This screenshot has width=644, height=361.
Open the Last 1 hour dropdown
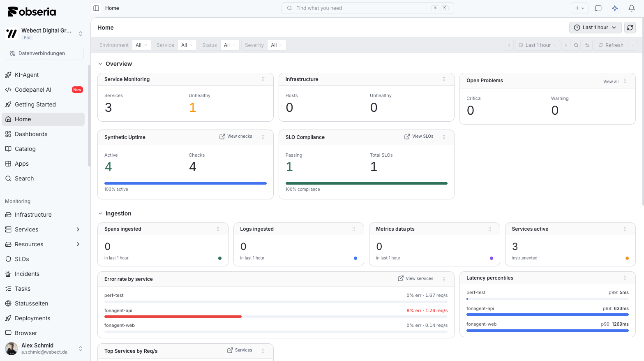(595, 28)
